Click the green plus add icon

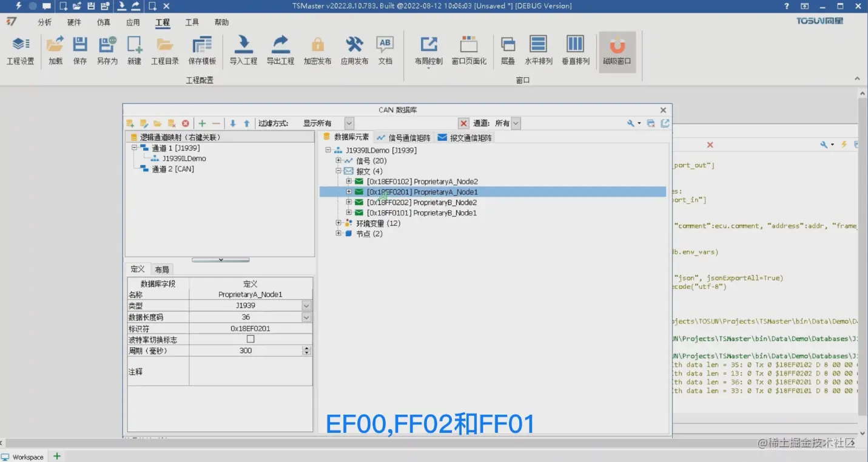tap(202, 123)
